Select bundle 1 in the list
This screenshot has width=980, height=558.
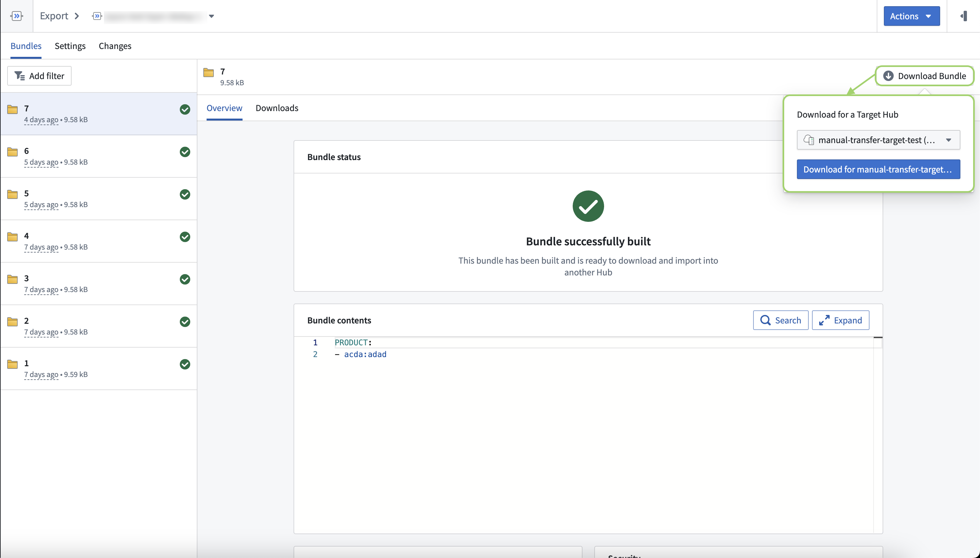(x=99, y=369)
